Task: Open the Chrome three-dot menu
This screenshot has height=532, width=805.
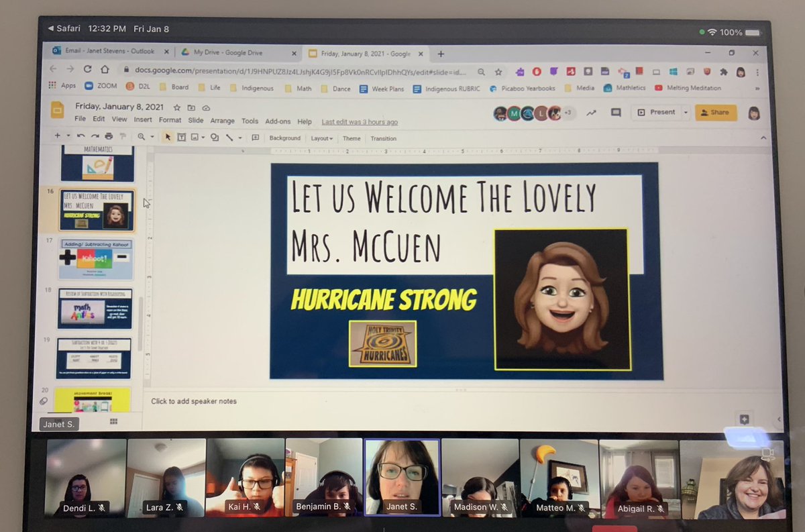Action: click(x=758, y=72)
